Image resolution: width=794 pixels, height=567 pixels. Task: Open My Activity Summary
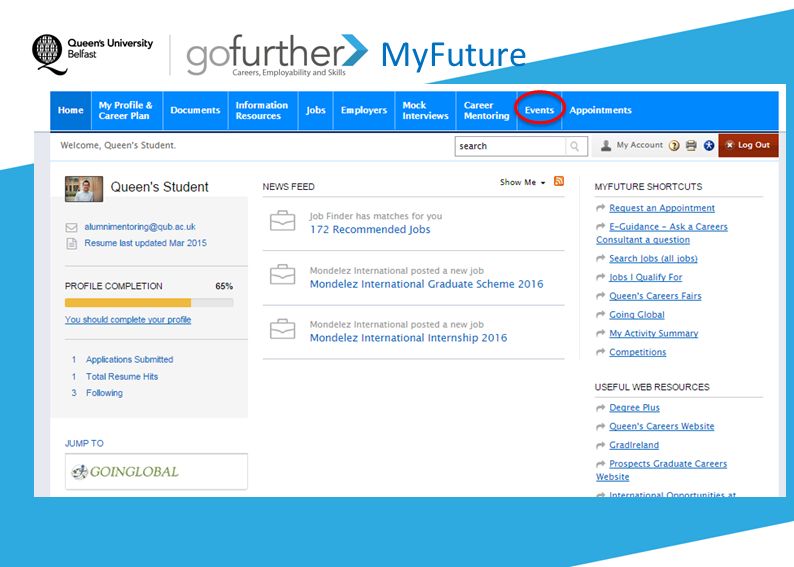point(654,334)
